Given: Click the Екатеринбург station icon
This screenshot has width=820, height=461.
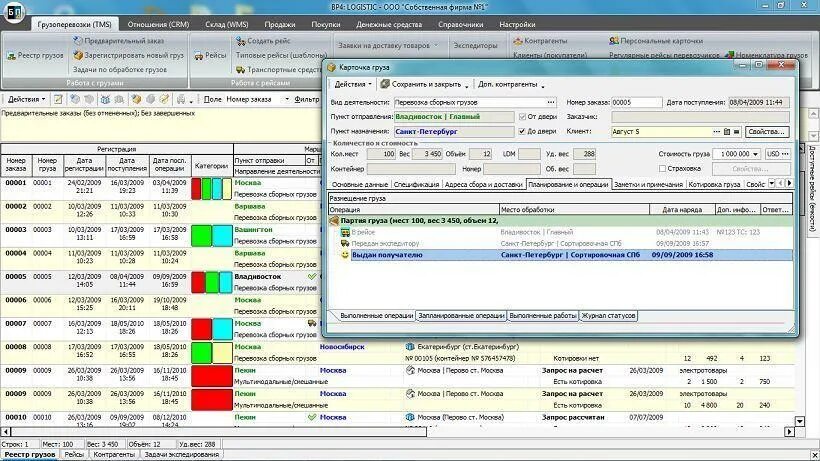Looking at the screenshot, I should (x=410, y=347).
